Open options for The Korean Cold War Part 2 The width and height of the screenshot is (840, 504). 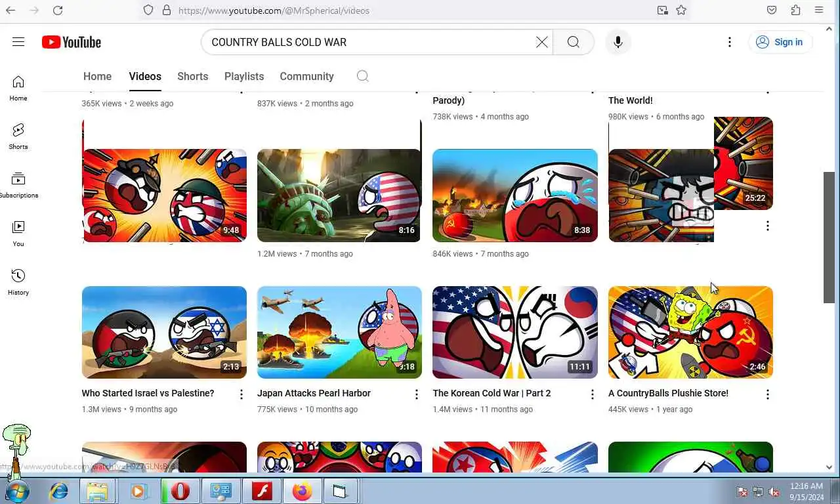pos(592,394)
